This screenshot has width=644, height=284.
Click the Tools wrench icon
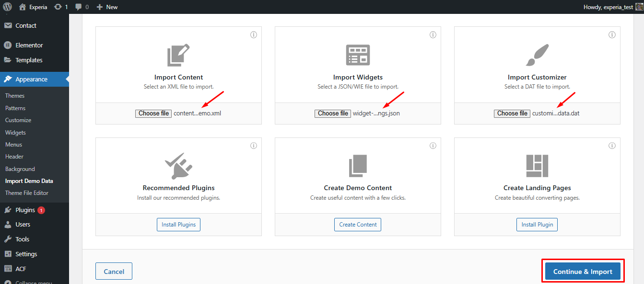point(8,239)
